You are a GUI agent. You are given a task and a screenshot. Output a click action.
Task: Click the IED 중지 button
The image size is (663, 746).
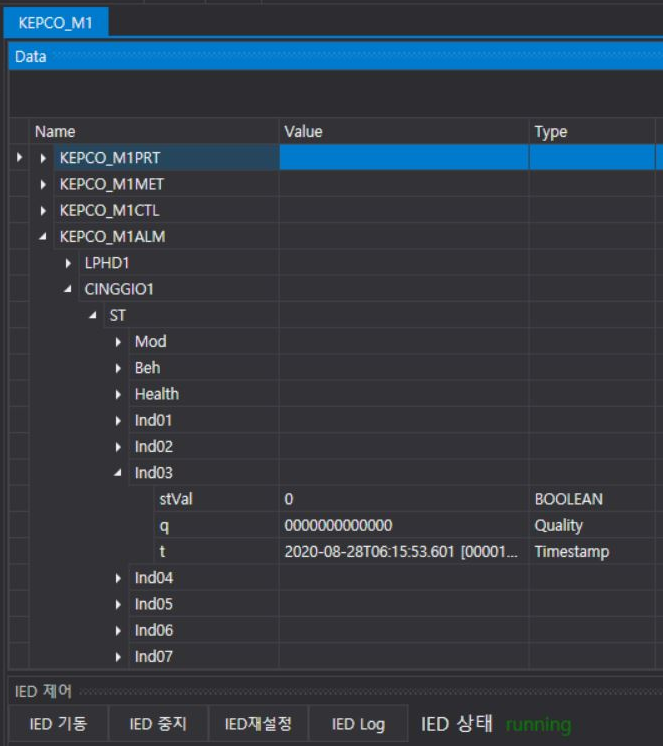point(158,724)
